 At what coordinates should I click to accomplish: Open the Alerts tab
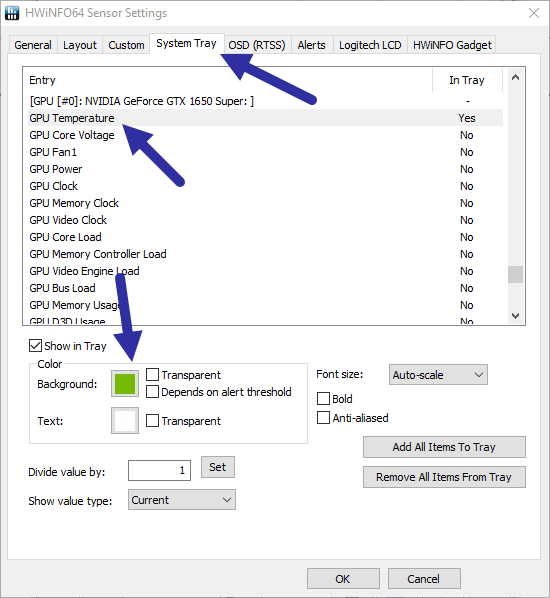pos(312,45)
